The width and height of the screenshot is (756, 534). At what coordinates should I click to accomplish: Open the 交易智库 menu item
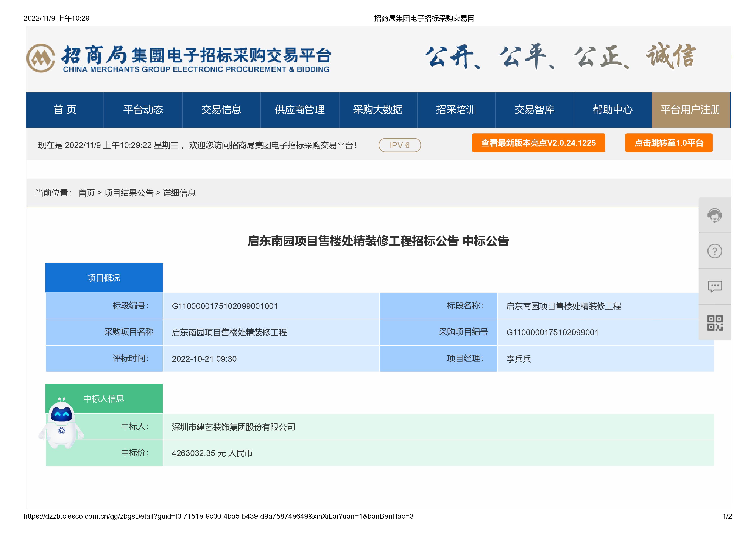pyautogui.click(x=534, y=110)
